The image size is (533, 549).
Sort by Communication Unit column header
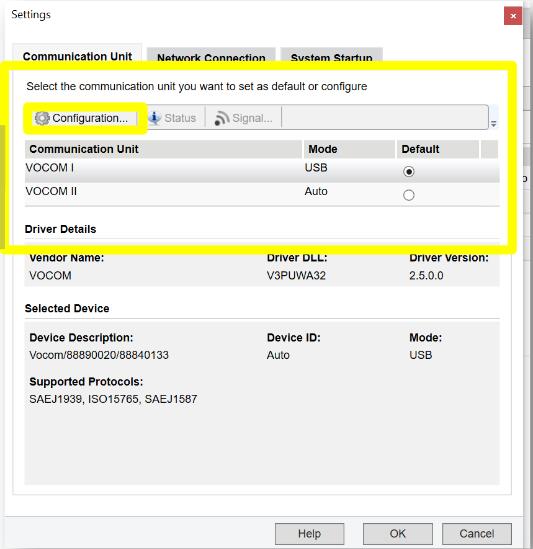coord(163,150)
